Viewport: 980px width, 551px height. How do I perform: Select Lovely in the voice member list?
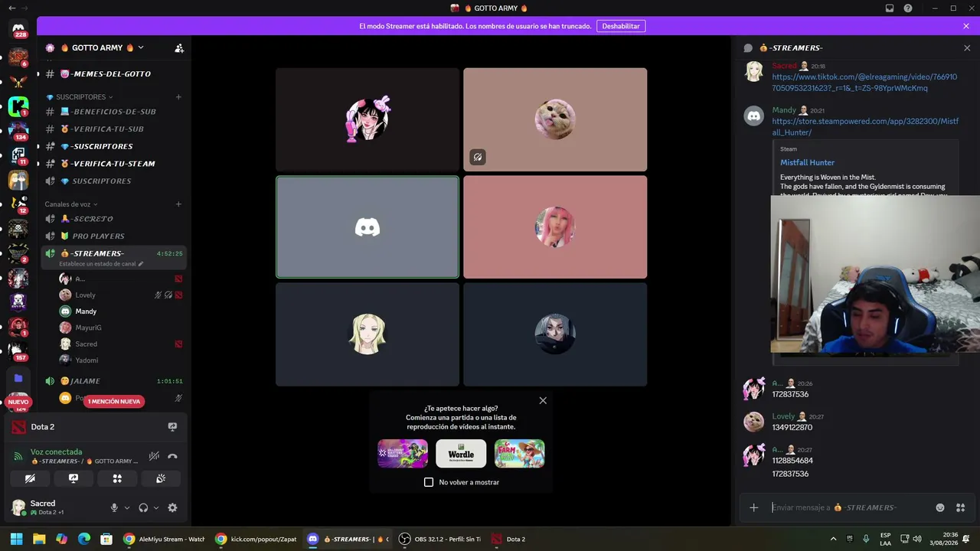tap(120, 295)
